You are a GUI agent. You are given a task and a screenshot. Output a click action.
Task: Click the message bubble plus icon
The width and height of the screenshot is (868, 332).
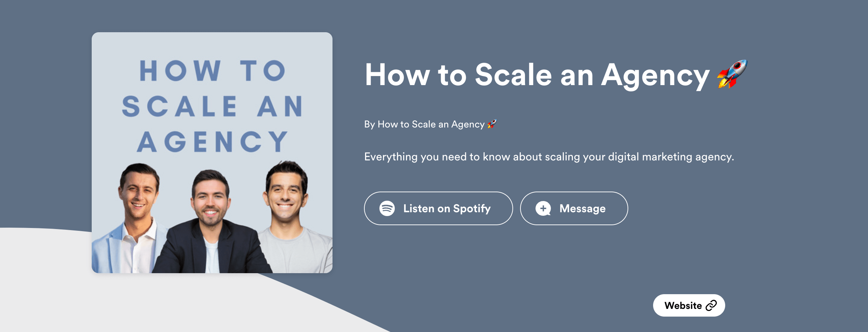(543, 208)
